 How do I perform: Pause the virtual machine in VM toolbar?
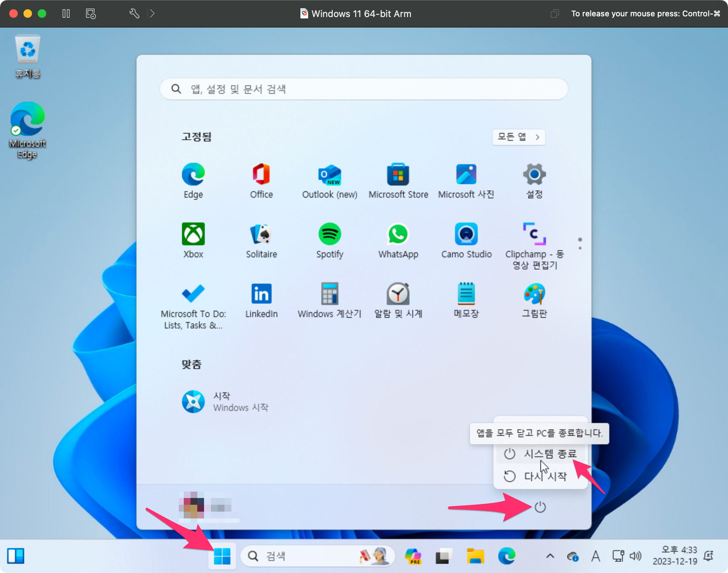(66, 14)
